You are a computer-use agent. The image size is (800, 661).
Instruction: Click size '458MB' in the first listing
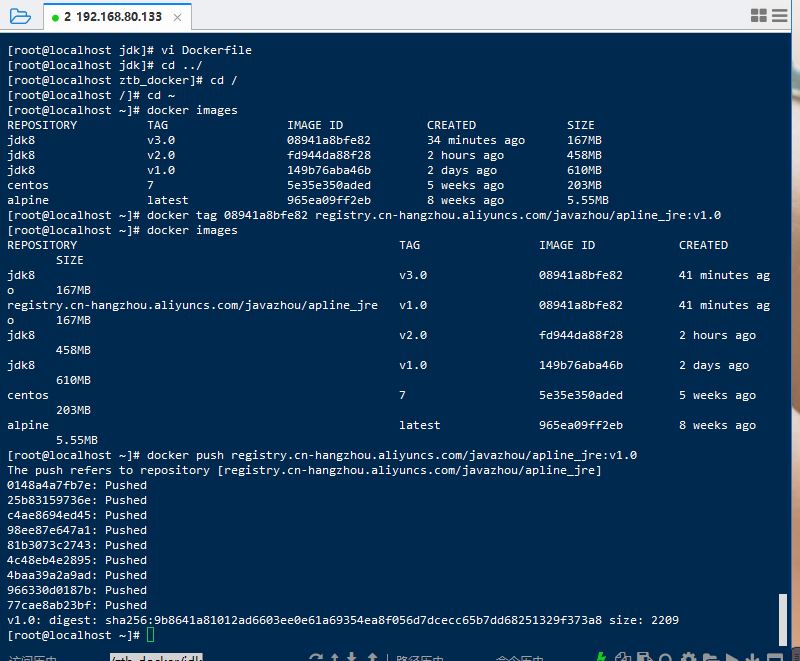coord(584,155)
